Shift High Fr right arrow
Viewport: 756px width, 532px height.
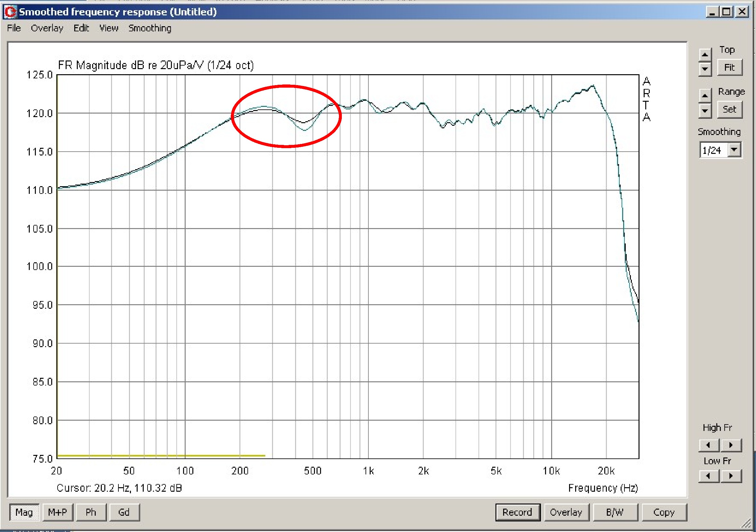click(x=731, y=445)
